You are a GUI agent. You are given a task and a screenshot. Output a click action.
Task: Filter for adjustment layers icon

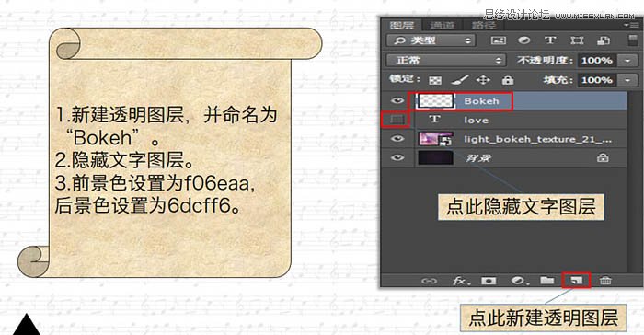523,40
